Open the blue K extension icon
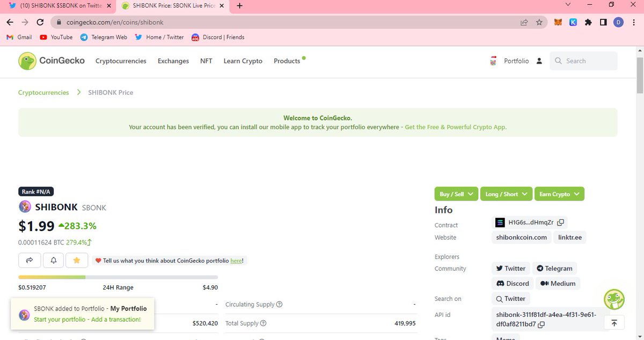644x340 pixels. 573,23
